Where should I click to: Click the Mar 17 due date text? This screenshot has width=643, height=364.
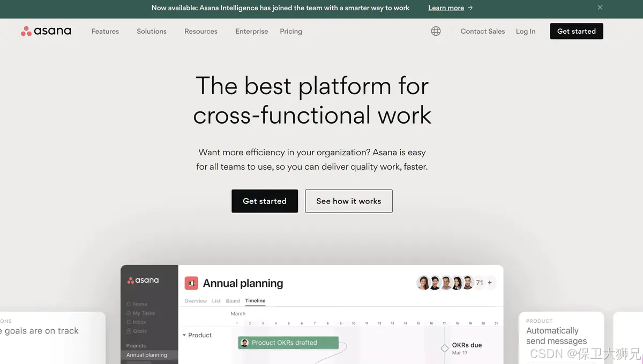(x=460, y=353)
